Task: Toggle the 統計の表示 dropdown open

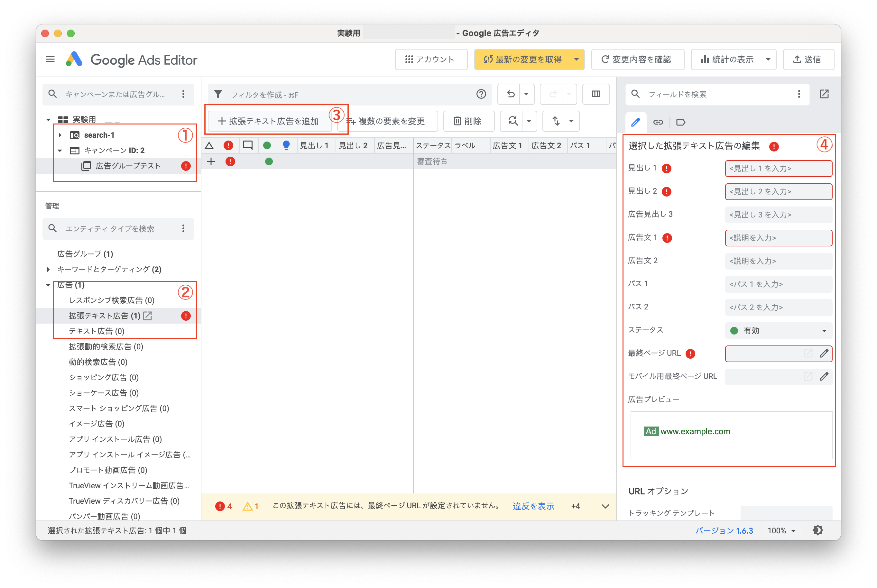Action: click(x=767, y=59)
